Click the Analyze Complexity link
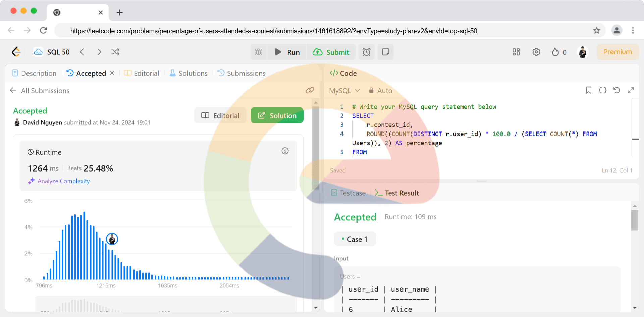The width and height of the screenshot is (644, 317). point(63,181)
